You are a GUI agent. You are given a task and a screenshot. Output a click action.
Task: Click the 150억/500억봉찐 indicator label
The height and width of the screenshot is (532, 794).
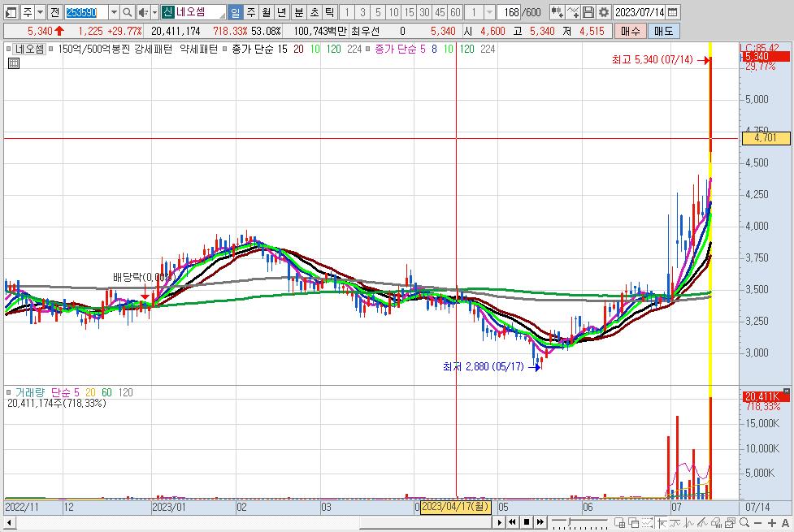click(x=93, y=49)
